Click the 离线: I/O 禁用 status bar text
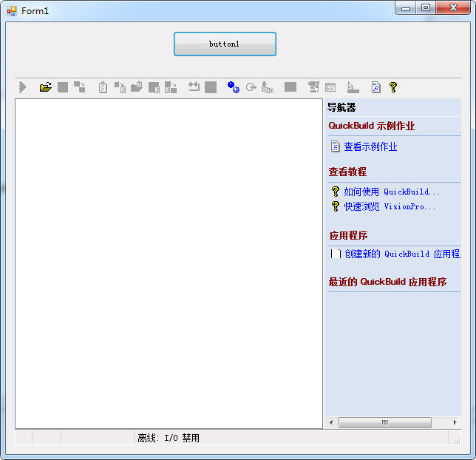Viewport: 476px width, 460px height. [169, 438]
